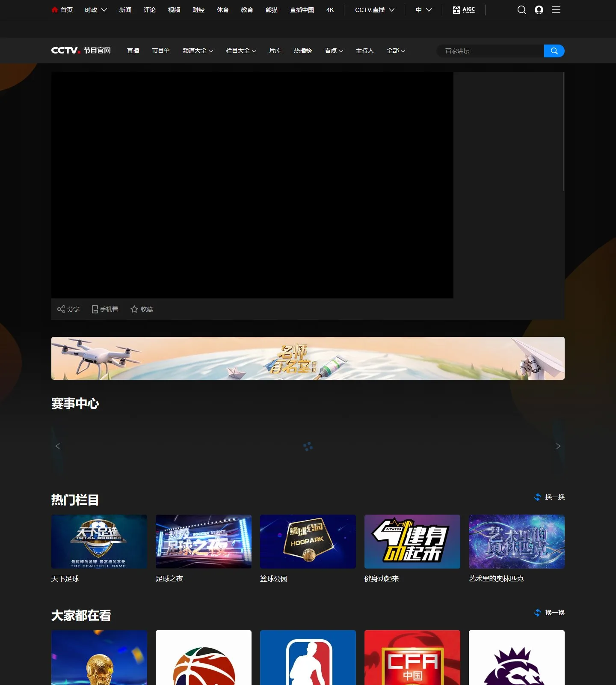Open the Premier League lion card
The height and width of the screenshot is (685, 616).
point(517,658)
